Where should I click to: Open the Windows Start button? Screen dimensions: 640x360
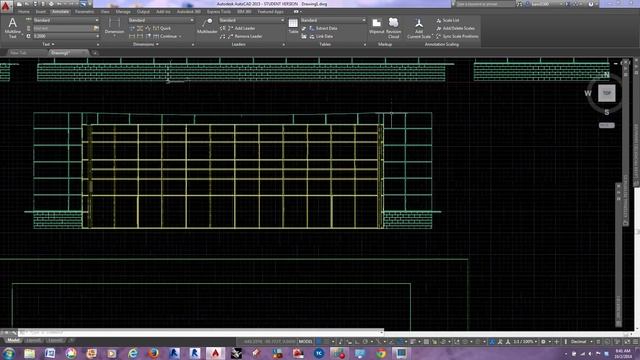(x=9, y=353)
